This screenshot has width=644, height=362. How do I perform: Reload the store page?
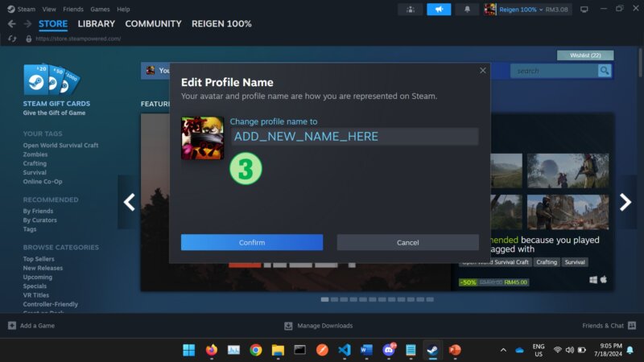point(12,39)
